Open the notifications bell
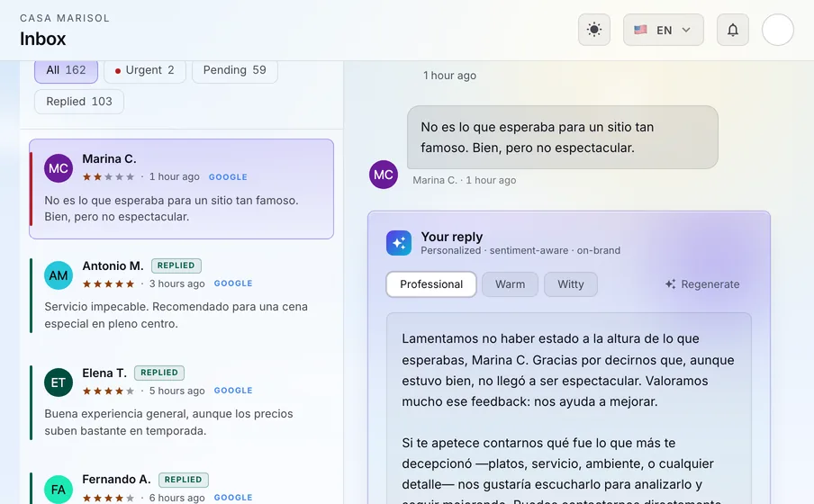The width and height of the screenshot is (814, 504). (x=732, y=30)
